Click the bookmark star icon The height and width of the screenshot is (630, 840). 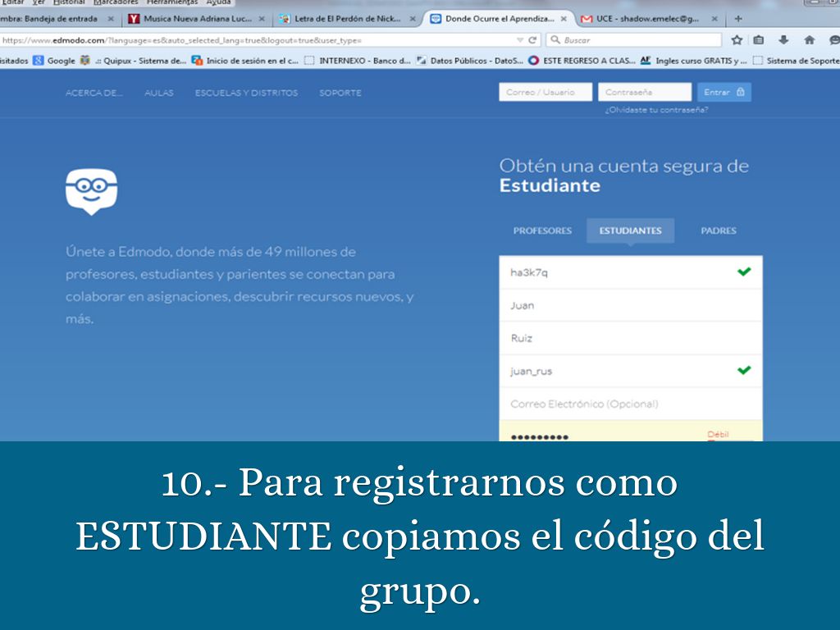pos(737,39)
